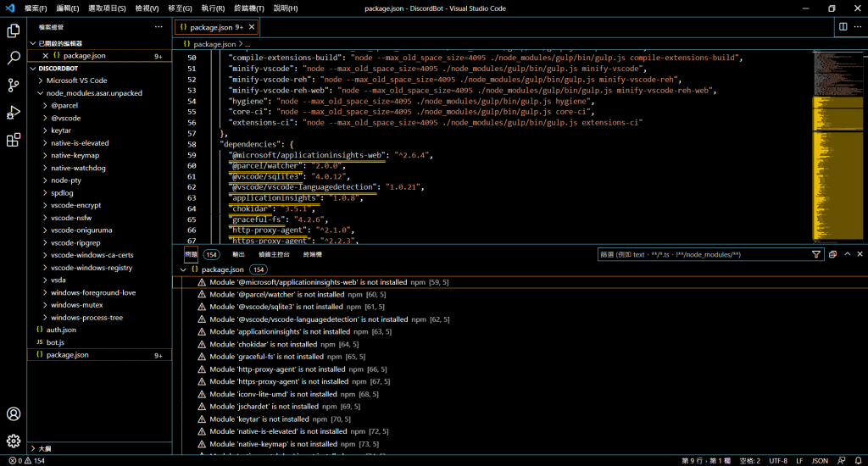Close the package.json editor tab

[252, 27]
